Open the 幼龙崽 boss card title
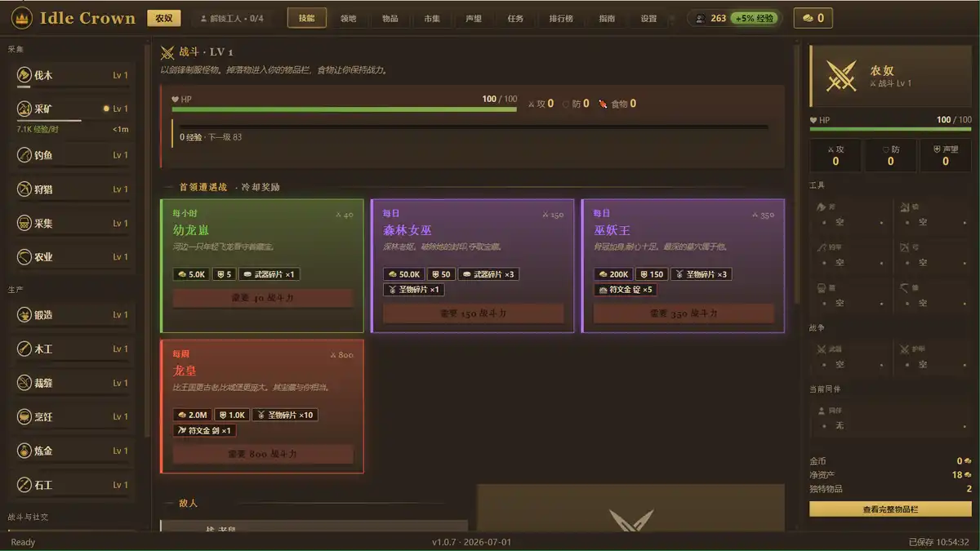 point(191,230)
